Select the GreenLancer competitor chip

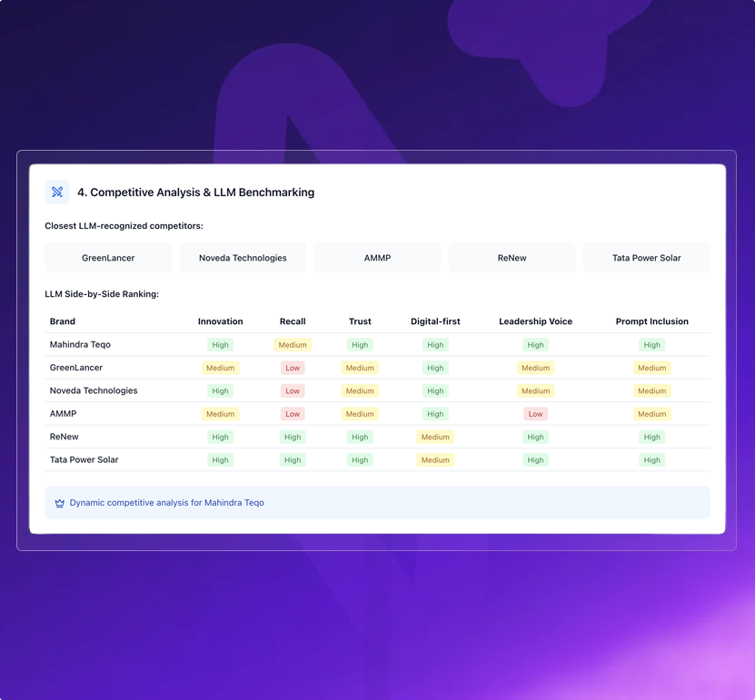coord(108,258)
